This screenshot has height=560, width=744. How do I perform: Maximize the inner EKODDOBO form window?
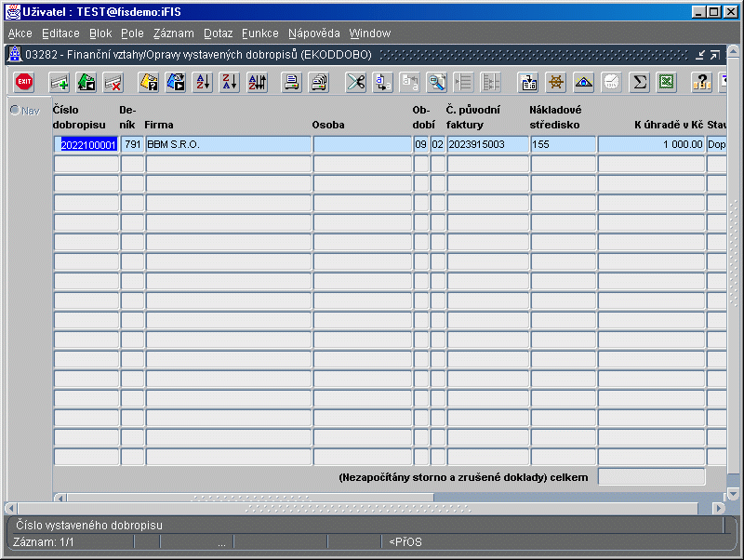pyautogui.click(x=714, y=55)
